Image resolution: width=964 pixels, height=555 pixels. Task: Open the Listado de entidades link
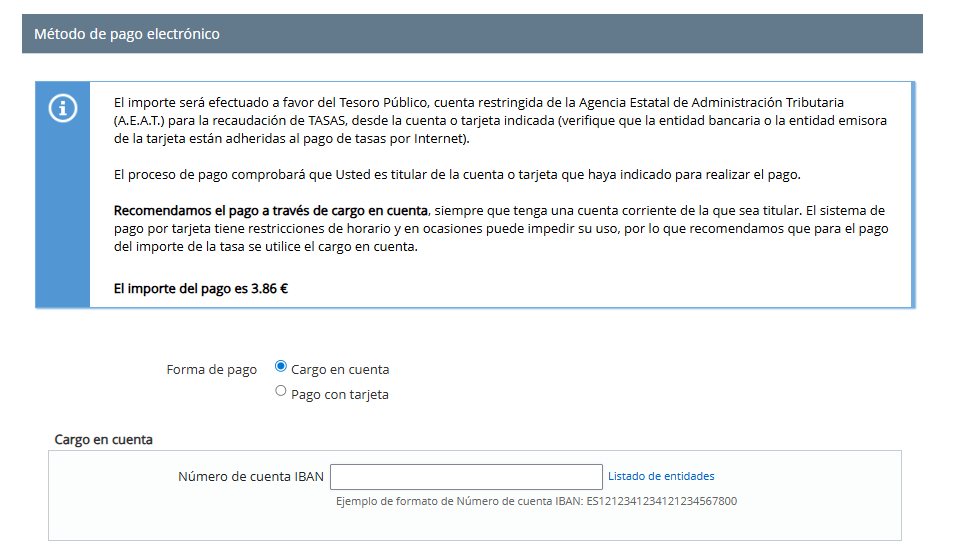pyautogui.click(x=661, y=477)
